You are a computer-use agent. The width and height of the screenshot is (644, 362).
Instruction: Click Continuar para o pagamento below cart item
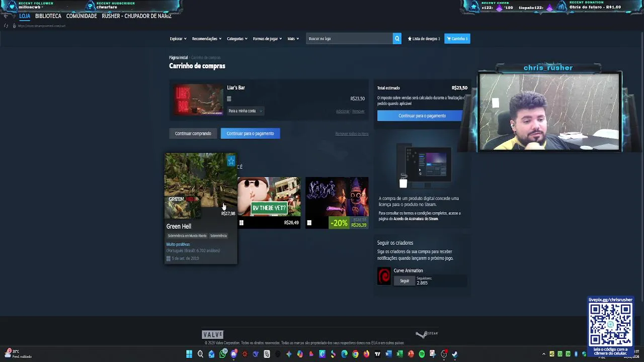click(x=250, y=133)
